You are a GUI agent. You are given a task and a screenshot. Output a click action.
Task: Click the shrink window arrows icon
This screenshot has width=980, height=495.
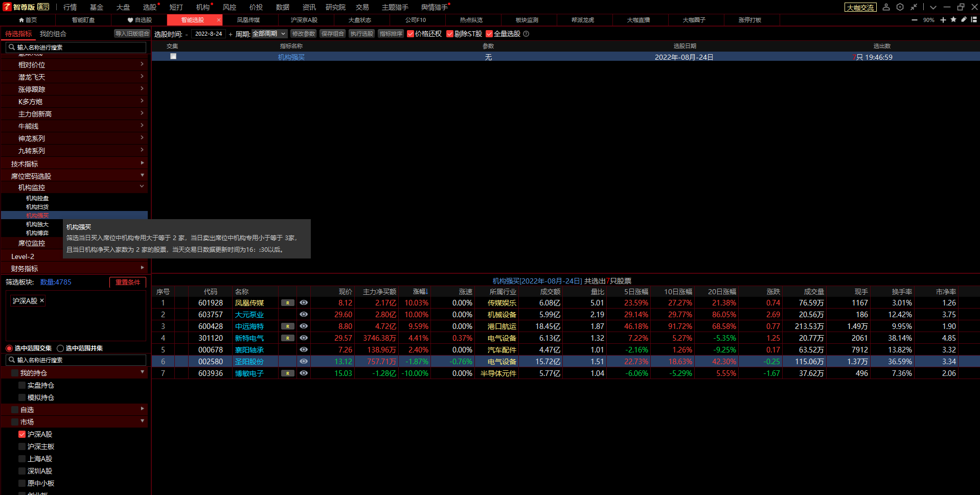click(x=914, y=7)
